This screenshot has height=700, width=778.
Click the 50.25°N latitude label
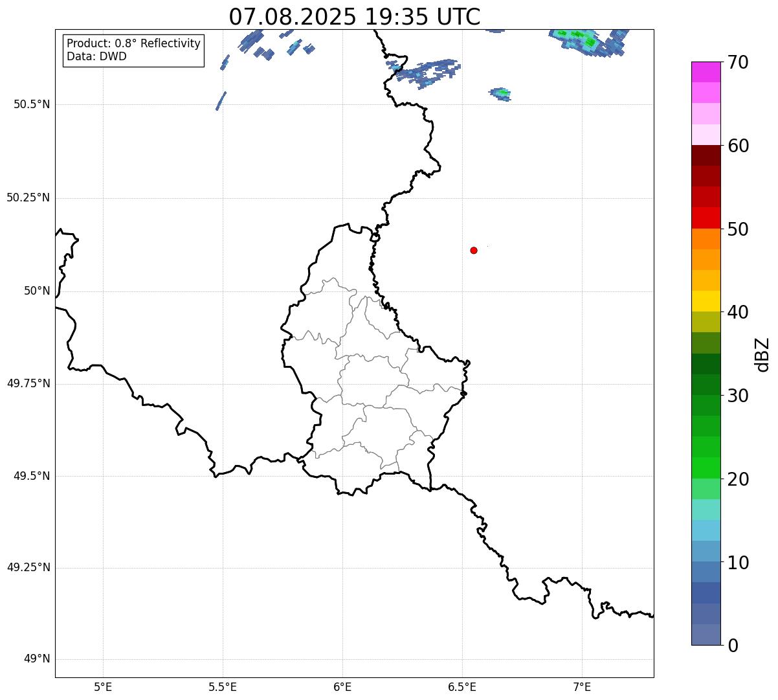coord(28,198)
